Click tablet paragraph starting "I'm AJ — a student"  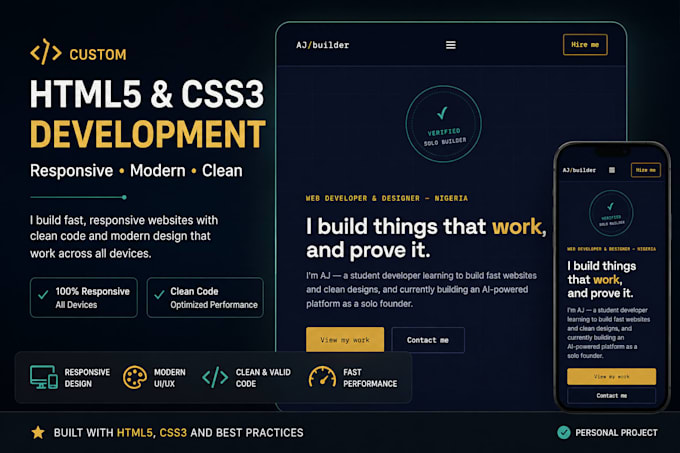click(421, 290)
